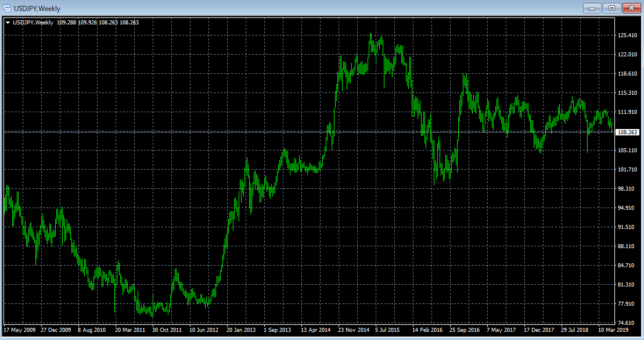Click the 91.510 price axis label
644x340 pixels.
click(626, 227)
